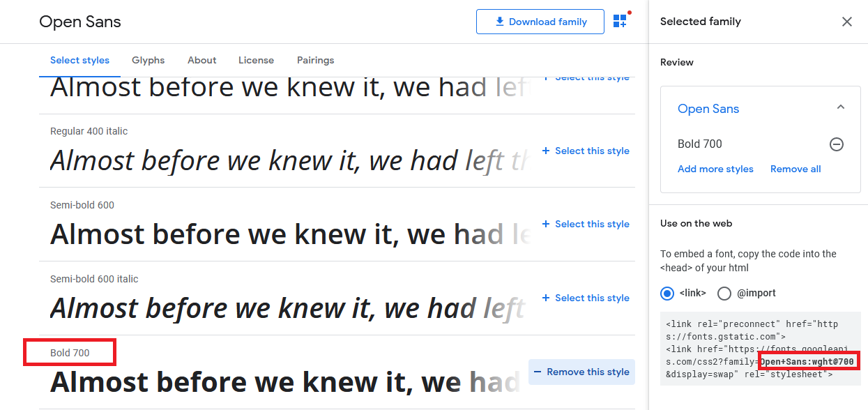Select the <link> radio option
The height and width of the screenshot is (410, 868).
click(667, 293)
